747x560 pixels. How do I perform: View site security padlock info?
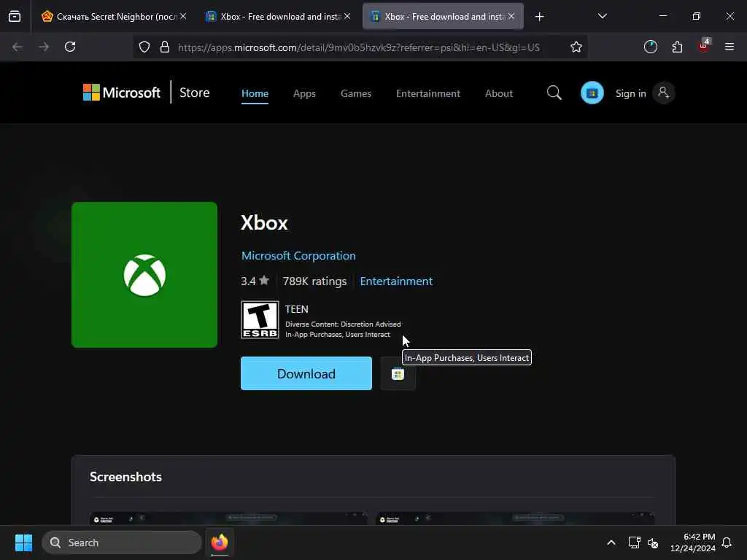pos(165,47)
